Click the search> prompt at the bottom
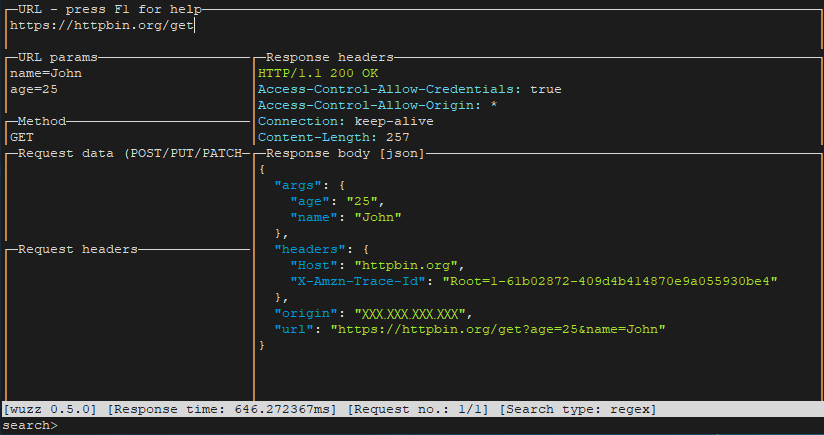824x435 pixels. point(30,426)
